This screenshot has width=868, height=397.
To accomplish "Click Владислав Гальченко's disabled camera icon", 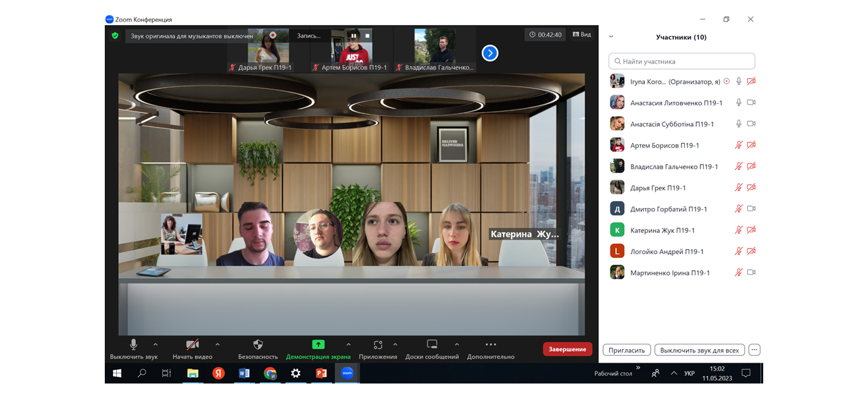I will [x=751, y=166].
